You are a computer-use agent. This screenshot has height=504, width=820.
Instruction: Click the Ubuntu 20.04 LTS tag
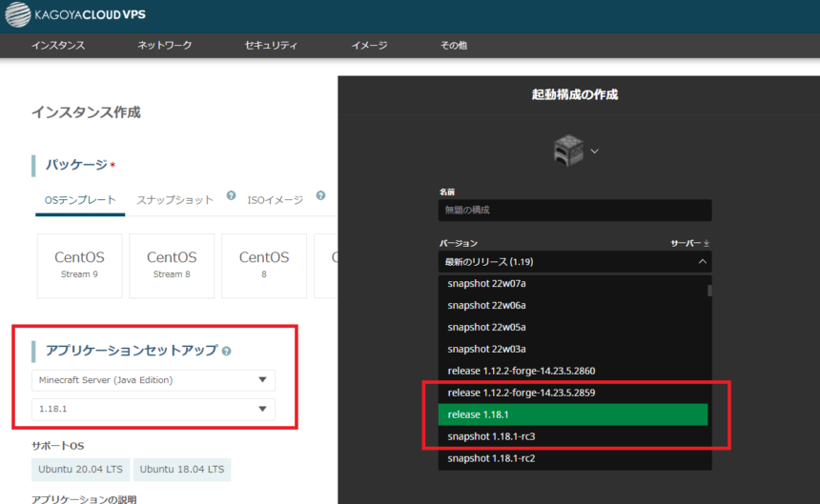tap(80, 469)
